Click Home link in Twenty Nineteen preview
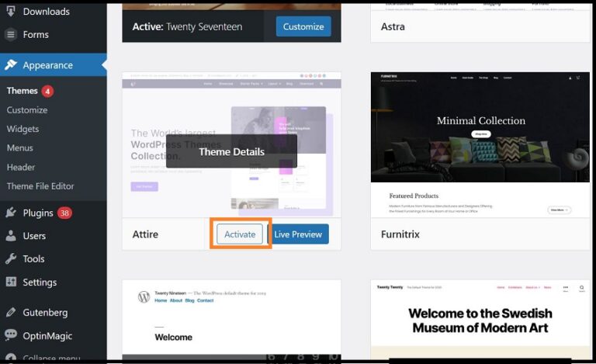 pyautogui.click(x=161, y=300)
